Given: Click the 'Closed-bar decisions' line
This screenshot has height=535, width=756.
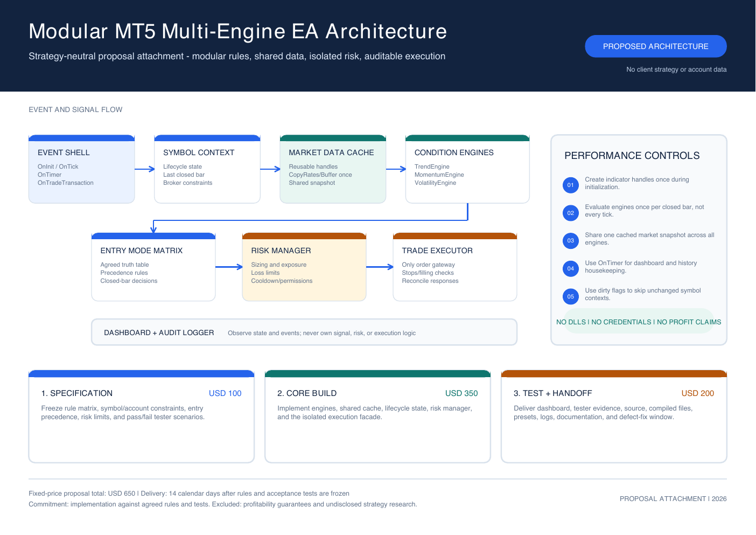Looking at the screenshot, I should tap(129, 281).
